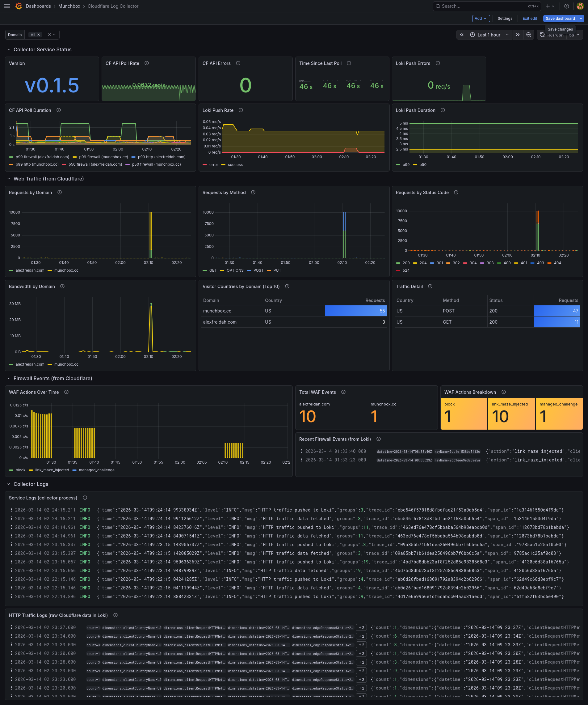Go to Dashboards breadcrumb

pos(38,6)
